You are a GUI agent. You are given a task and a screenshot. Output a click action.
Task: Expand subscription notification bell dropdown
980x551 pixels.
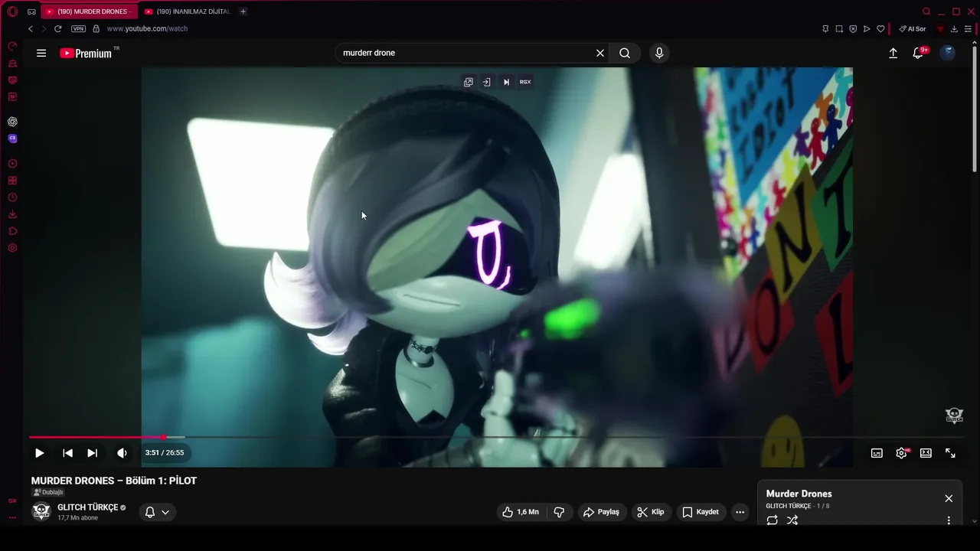point(157,512)
